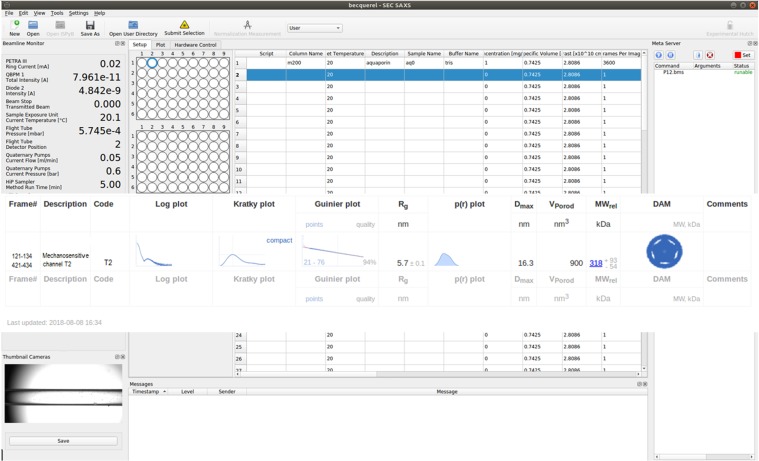Switch to the Hardware Control tab
This screenshot has height=461, width=759.
point(195,45)
